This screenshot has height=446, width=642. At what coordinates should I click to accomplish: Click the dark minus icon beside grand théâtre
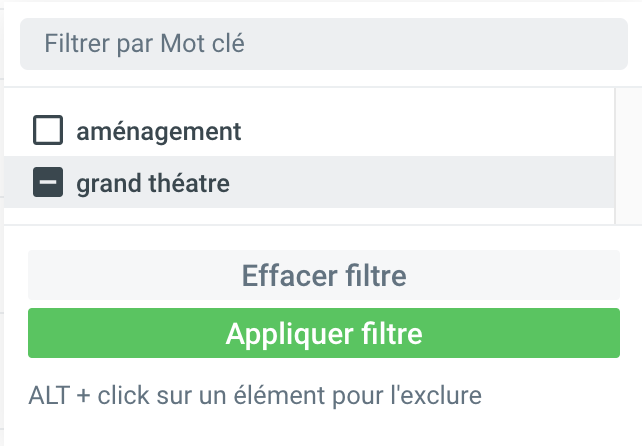(x=48, y=183)
